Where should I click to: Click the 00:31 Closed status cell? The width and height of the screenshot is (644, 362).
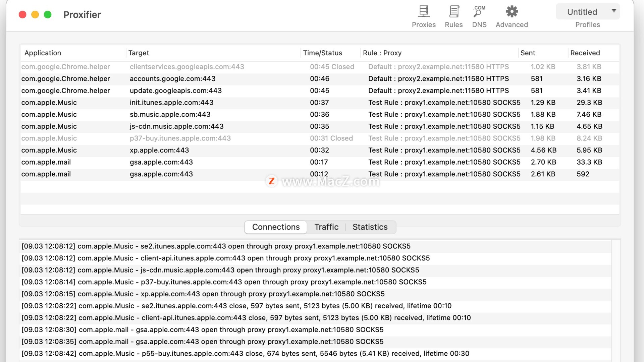(x=331, y=138)
